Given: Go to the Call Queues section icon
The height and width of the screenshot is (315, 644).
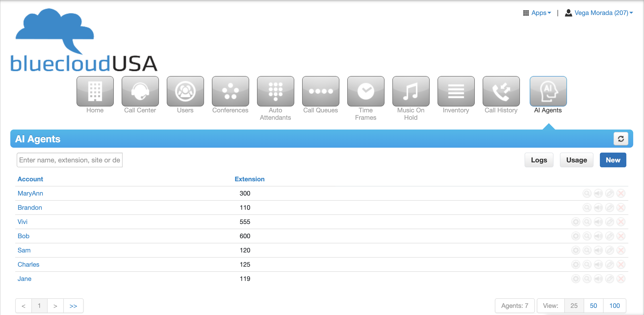Looking at the screenshot, I should tap(320, 92).
